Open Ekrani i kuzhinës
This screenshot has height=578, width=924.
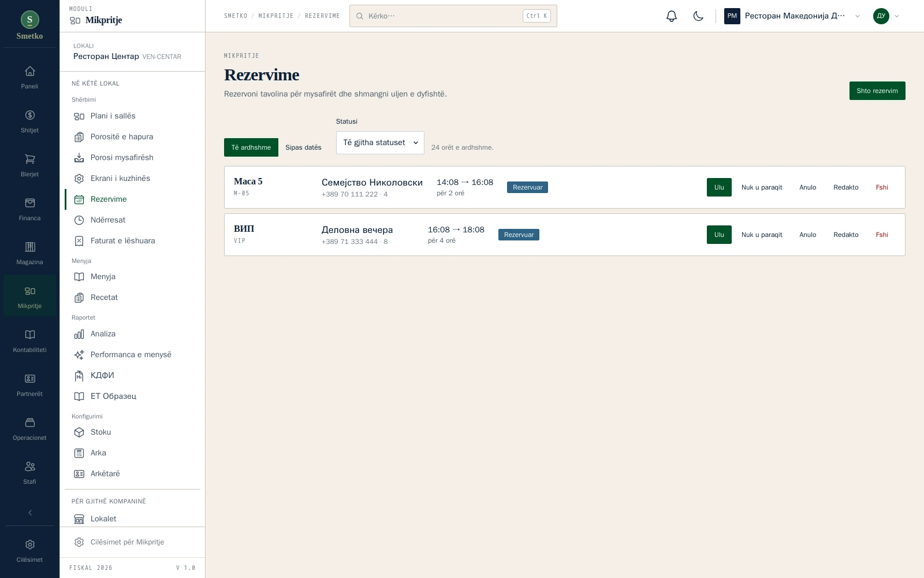click(x=132, y=179)
